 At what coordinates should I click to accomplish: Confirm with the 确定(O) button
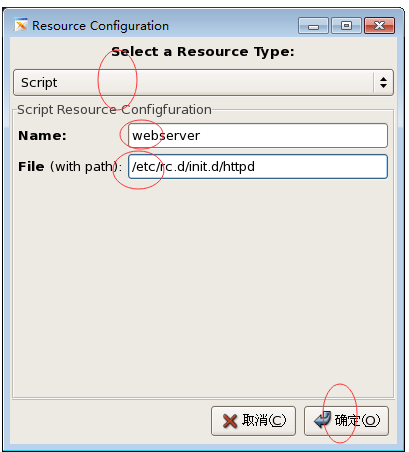pos(346,421)
